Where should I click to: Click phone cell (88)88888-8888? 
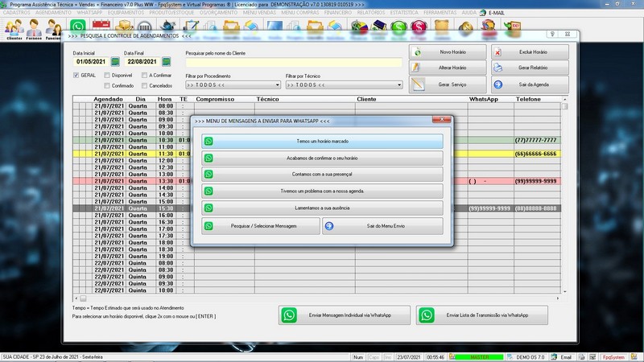(535, 208)
